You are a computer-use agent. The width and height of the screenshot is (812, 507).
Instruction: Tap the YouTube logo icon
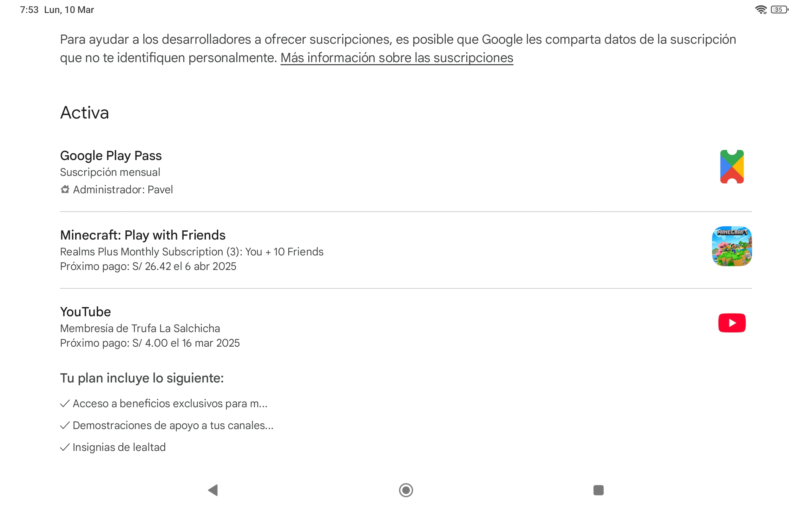(731, 323)
